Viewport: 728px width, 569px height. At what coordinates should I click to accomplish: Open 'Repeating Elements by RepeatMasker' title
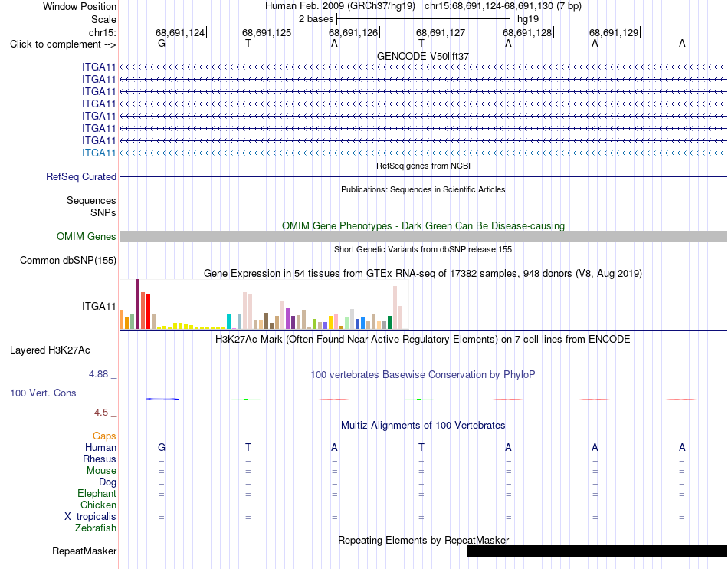pos(423,541)
